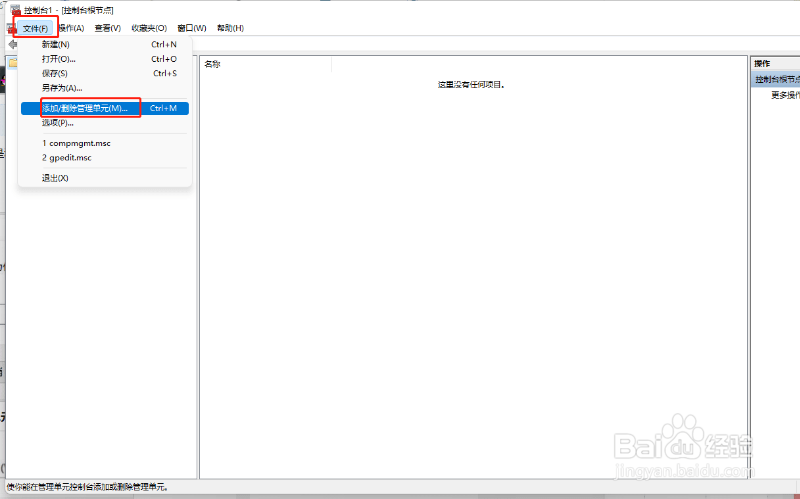Image resolution: width=800 pixels, height=499 pixels.
Task: Open the 操作(A) menu
Action: coord(72,28)
